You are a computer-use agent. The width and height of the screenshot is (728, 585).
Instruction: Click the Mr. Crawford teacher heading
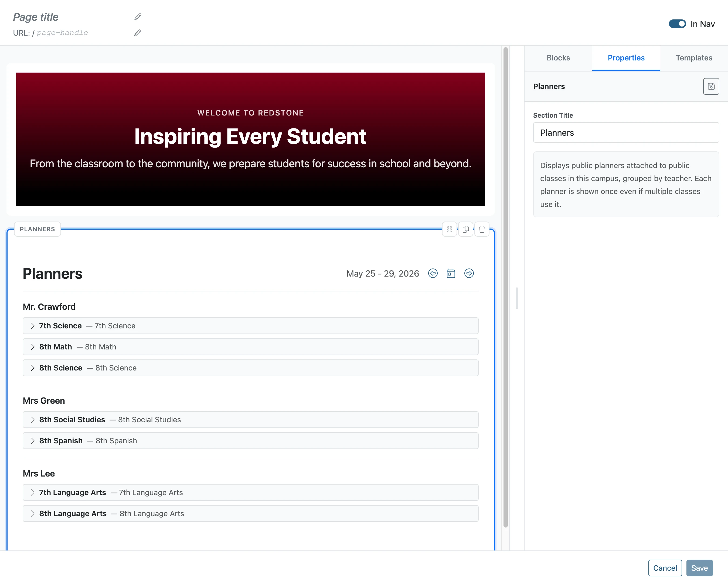[x=49, y=307]
